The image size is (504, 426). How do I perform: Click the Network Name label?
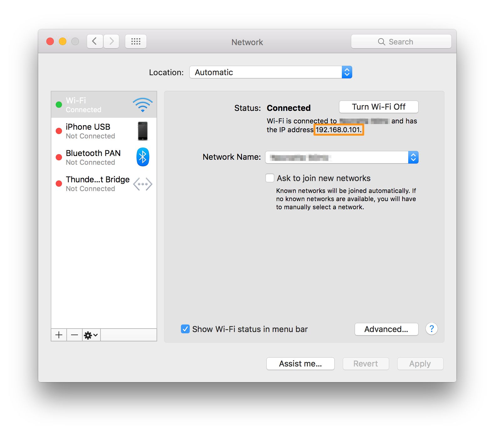(x=232, y=157)
